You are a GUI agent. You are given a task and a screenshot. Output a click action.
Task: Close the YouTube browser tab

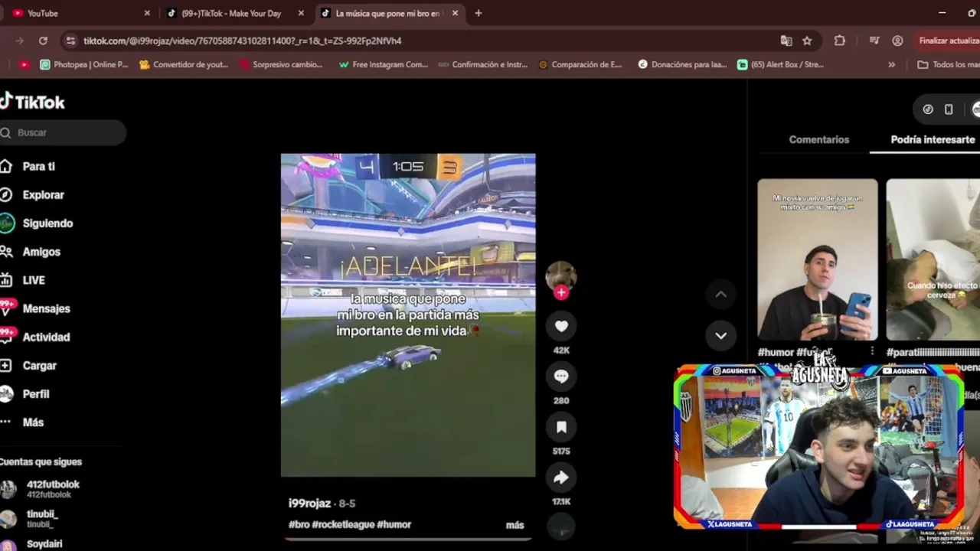pyautogui.click(x=147, y=13)
